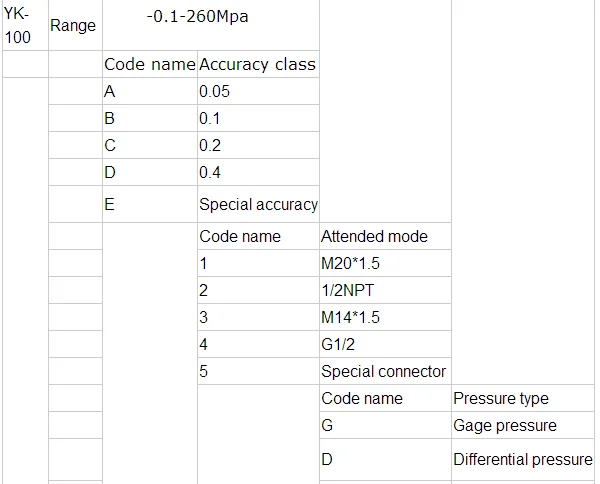Screen dimensions: 600x484
Task: Click the M20*1.5 connector cell
Action: coord(385,263)
